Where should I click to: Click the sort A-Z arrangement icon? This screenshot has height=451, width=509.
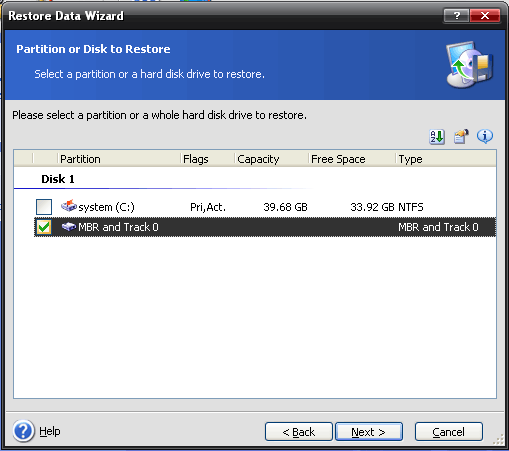tap(437, 137)
